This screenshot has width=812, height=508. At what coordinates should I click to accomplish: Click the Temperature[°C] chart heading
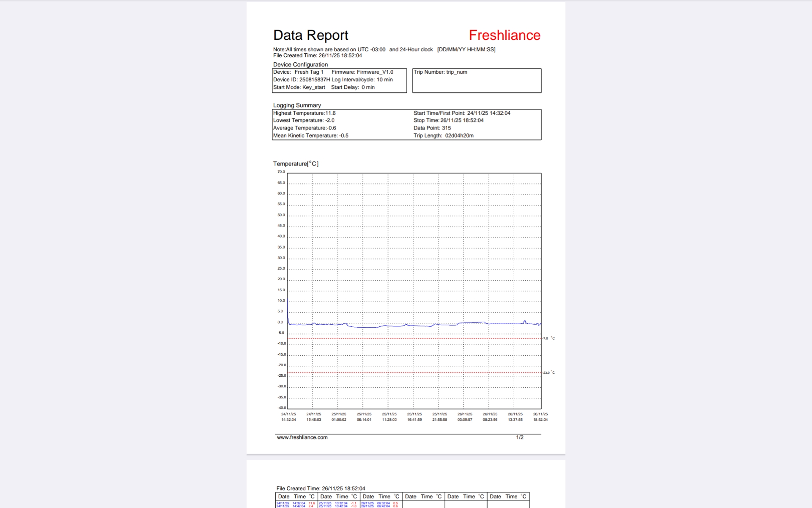coord(296,164)
